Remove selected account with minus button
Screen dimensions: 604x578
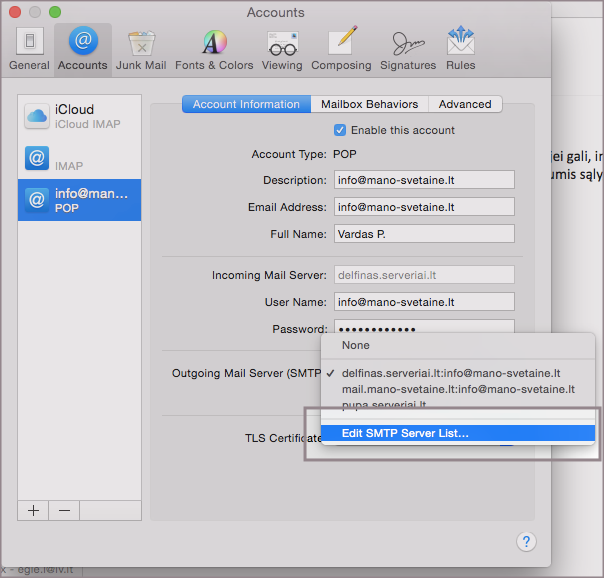pos(64,510)
